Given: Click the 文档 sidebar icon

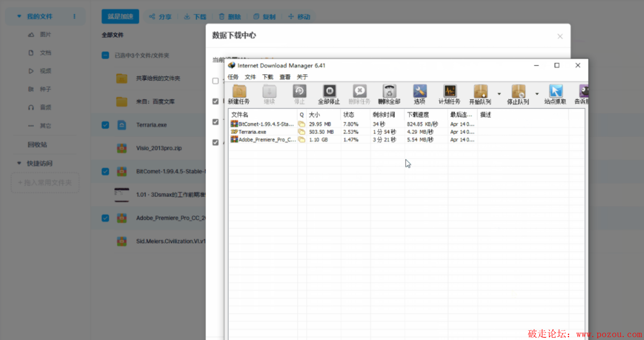Looking at the screenshot, I should tap(31, 53).
